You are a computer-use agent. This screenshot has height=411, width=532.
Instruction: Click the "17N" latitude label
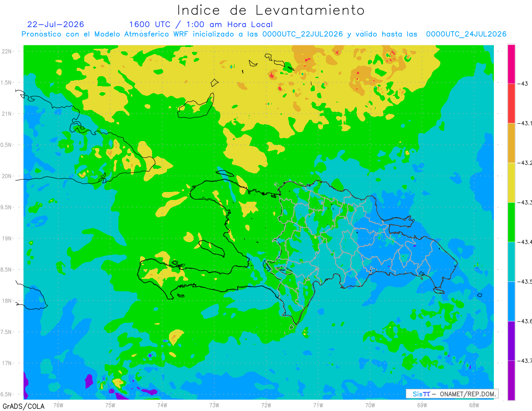point(7,363)
